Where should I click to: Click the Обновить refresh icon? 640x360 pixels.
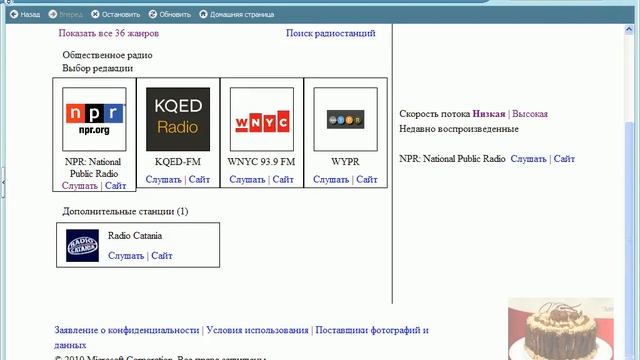pyautogui.click(x=153, y=14)
